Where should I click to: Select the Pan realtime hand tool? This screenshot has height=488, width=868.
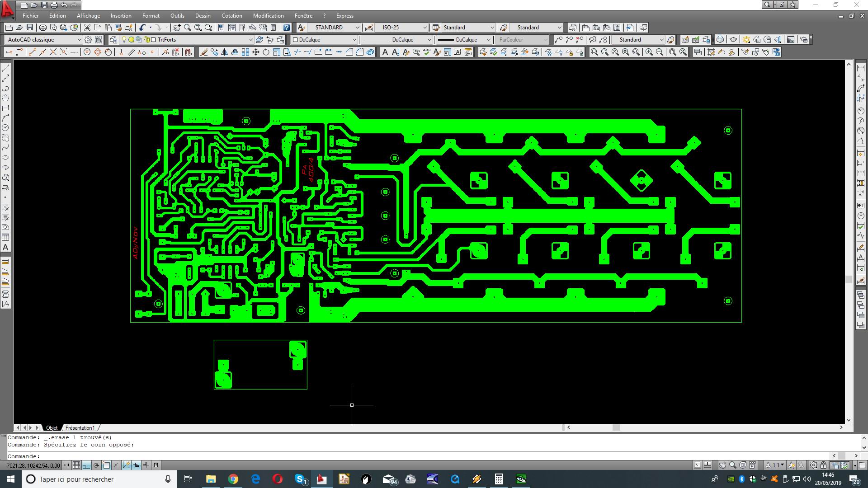[177, 28]
